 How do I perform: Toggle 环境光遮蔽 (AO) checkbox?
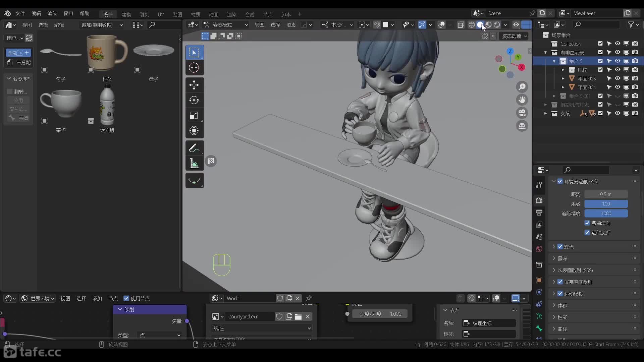point(560,181)
